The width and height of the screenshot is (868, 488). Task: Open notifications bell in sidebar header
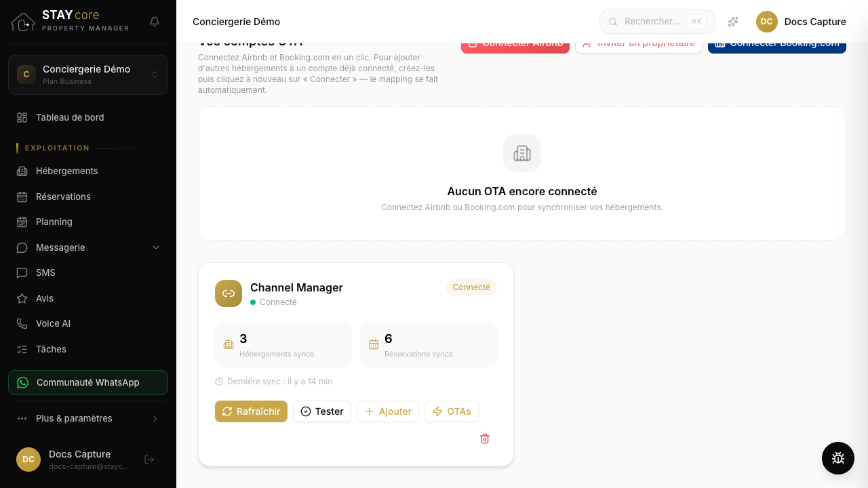155,22
